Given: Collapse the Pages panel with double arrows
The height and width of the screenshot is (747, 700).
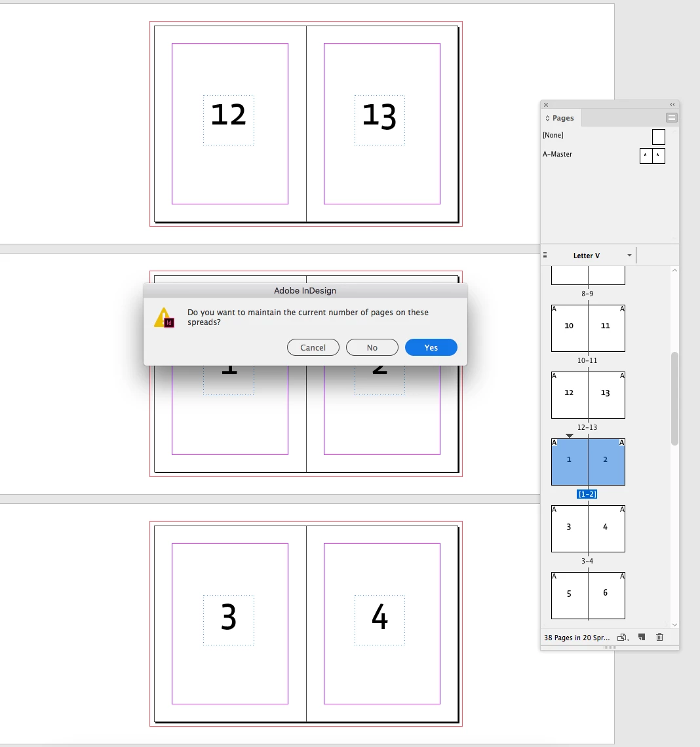Looking at the screenshot, I should pyautogui.click(x=672, y=105).
